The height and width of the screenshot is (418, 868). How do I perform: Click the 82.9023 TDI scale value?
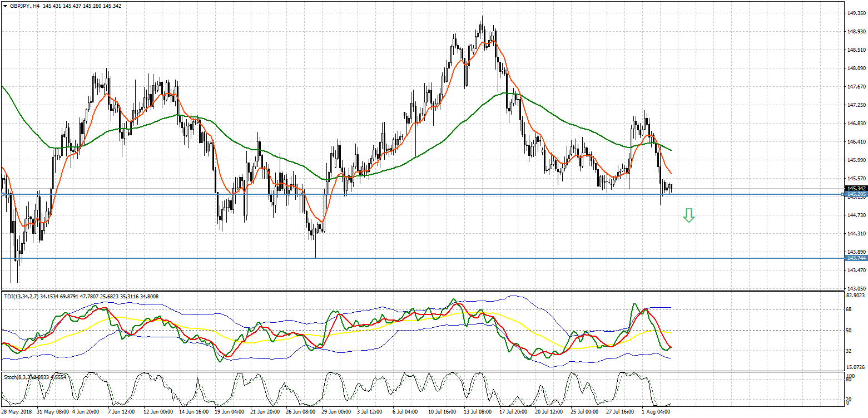click(856, 296)
